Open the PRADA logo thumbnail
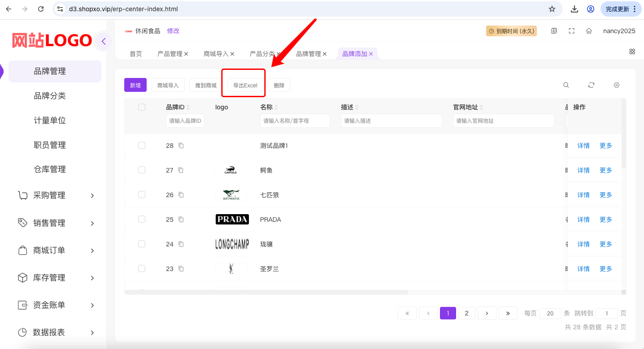Viewport: 644px width, 349px height. [232, 220]
